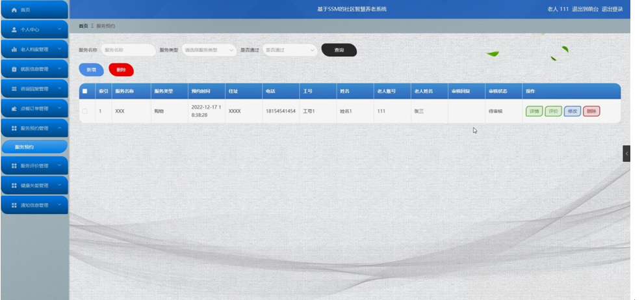
Task: Open the 服务类型 dropdown
Action: pyautogui.click(x=209, y=50)
